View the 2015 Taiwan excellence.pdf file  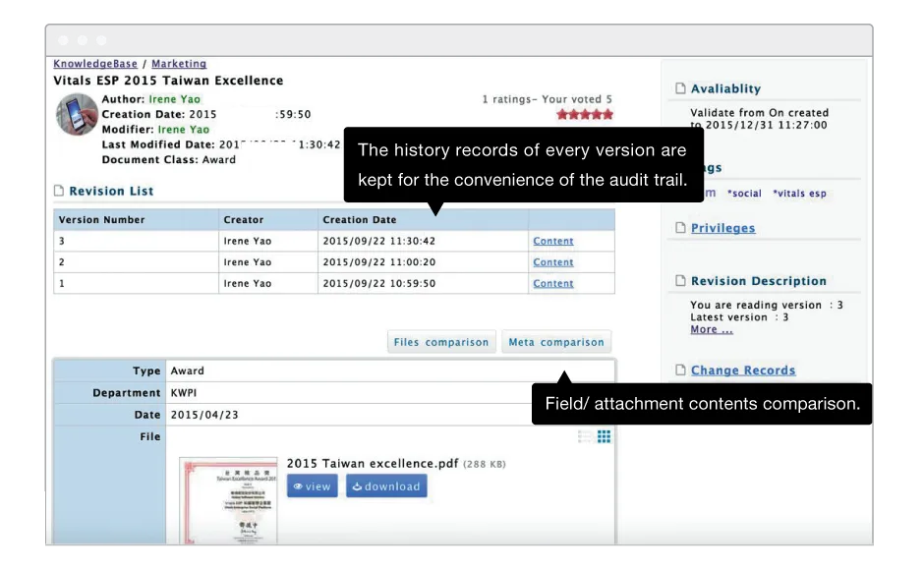(313, 486)
